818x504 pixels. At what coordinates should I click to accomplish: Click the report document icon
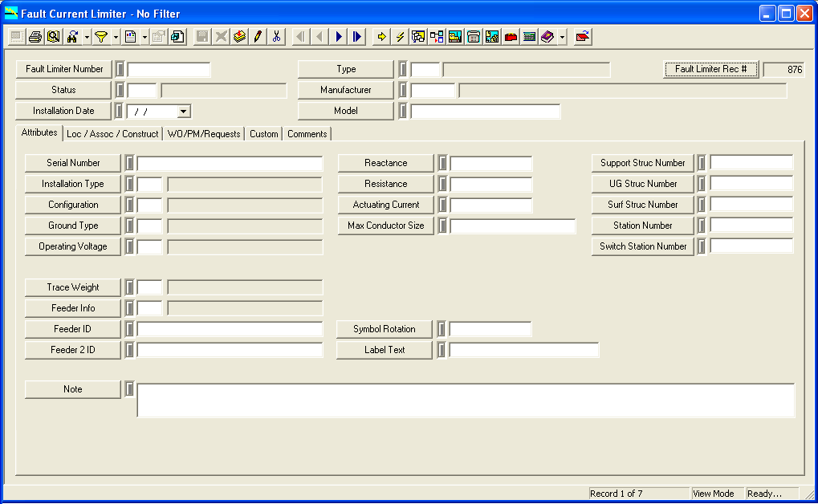coord(130,37)
